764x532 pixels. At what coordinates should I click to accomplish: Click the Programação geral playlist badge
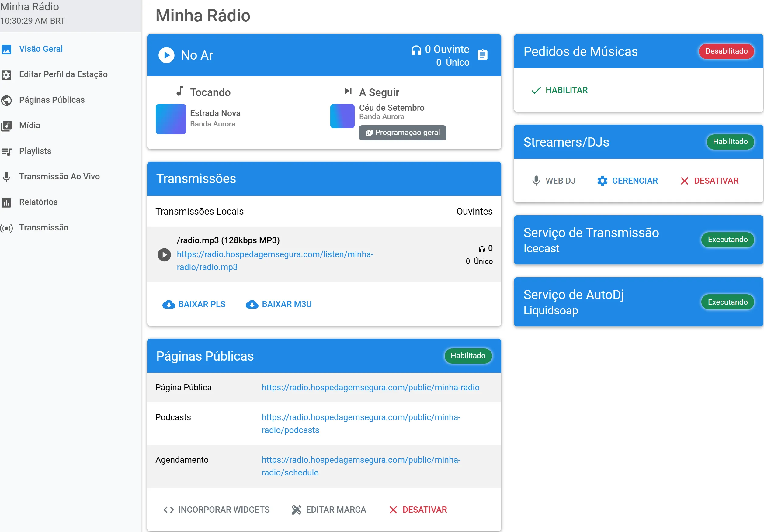403,133
